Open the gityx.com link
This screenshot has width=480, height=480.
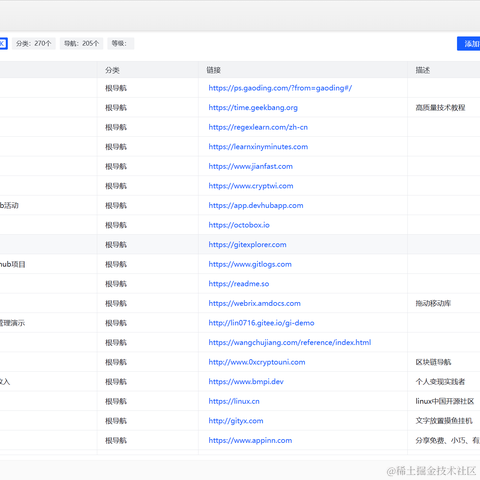tap(236, 421)
